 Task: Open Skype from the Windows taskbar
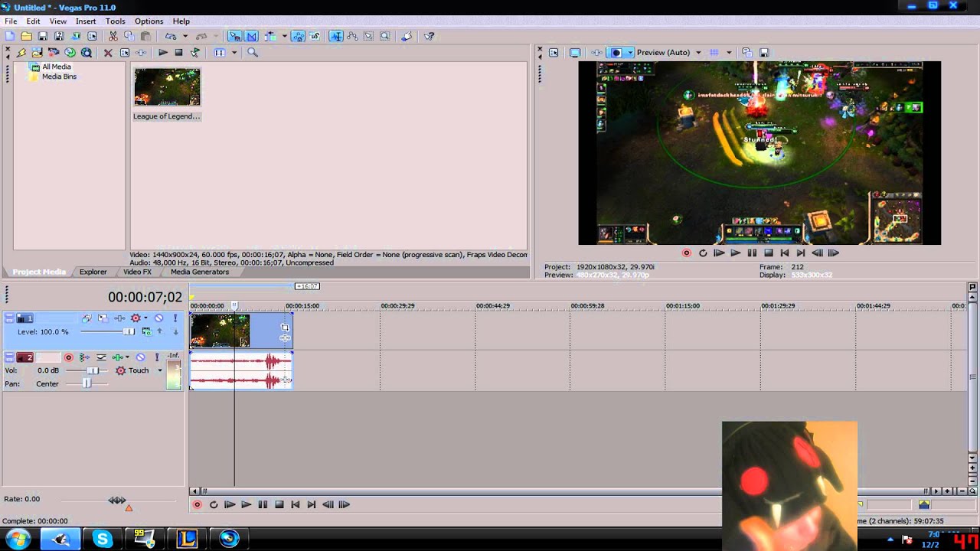[102, 539]
